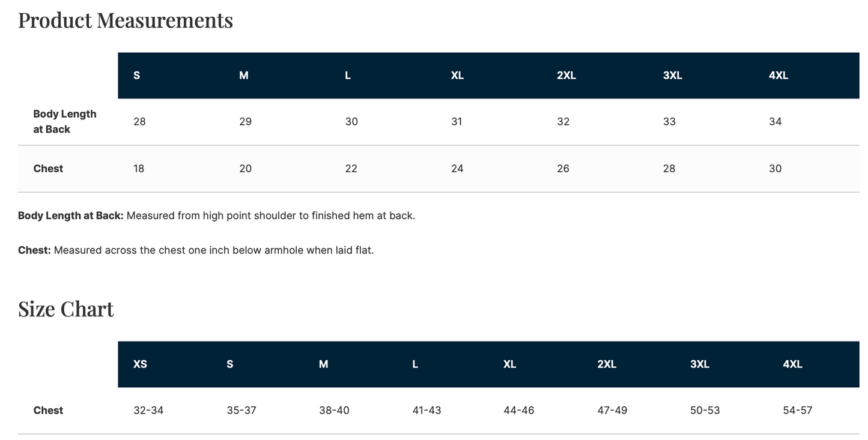Click the 3XL header in Product Measurements table

pyautogui.click(x=673, y=76)
